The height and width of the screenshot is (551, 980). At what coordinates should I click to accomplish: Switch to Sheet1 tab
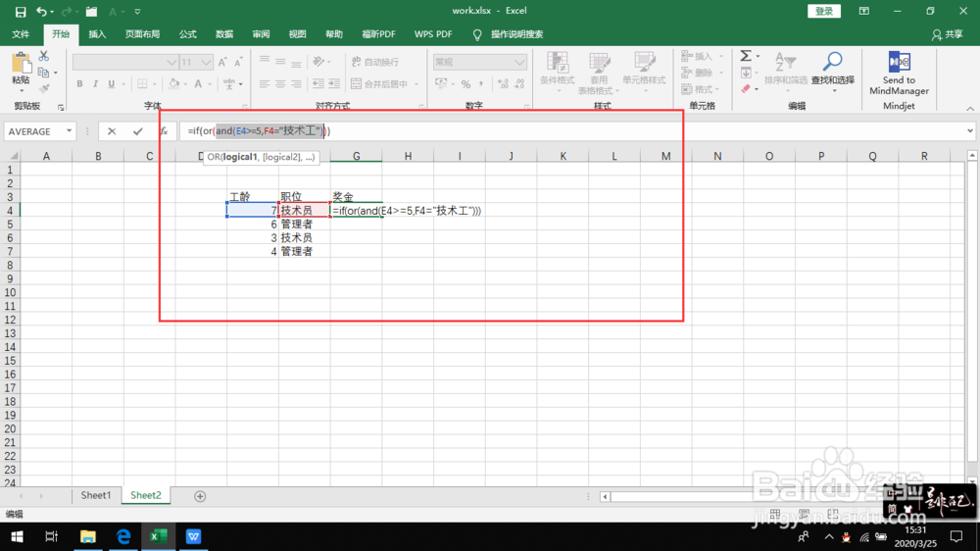[x=96, y=495]
